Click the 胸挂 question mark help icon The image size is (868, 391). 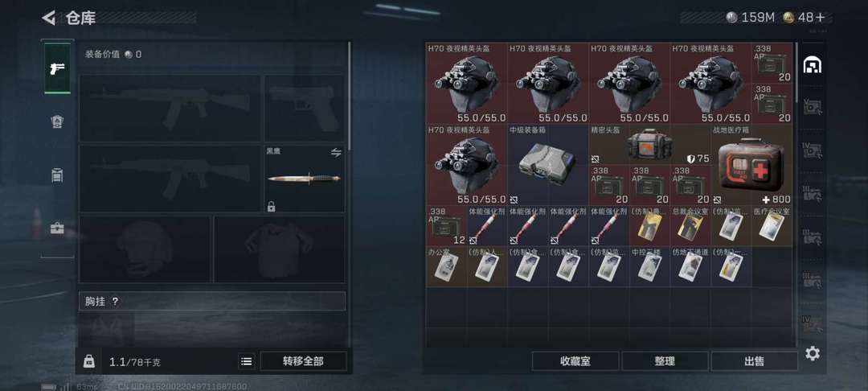[115, 302]
